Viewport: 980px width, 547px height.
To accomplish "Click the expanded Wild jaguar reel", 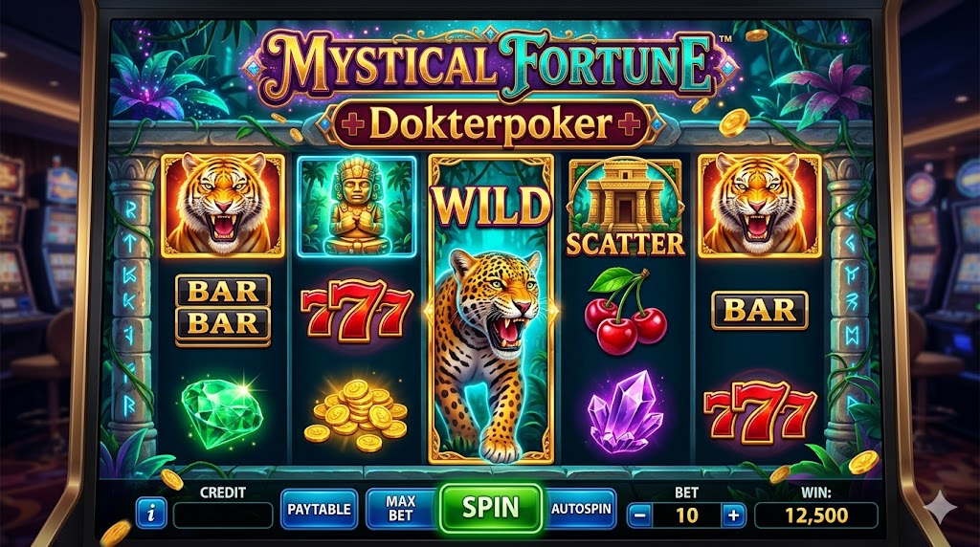I will click(491, 309).
